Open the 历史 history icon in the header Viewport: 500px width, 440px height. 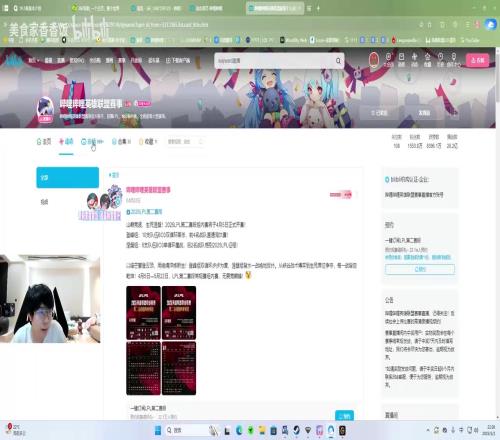[x=441, y=60]
